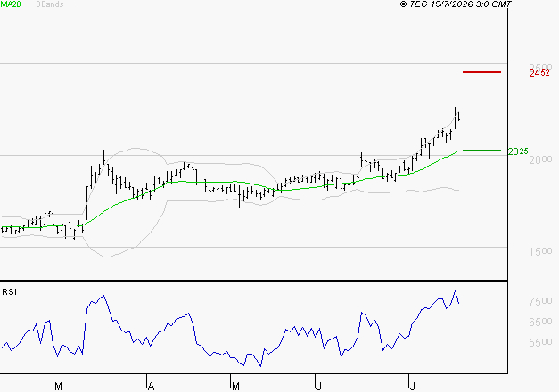Click the last J month marker
Image resolution: width=559 pixels, height=392 pixels.
pos(412,387)
